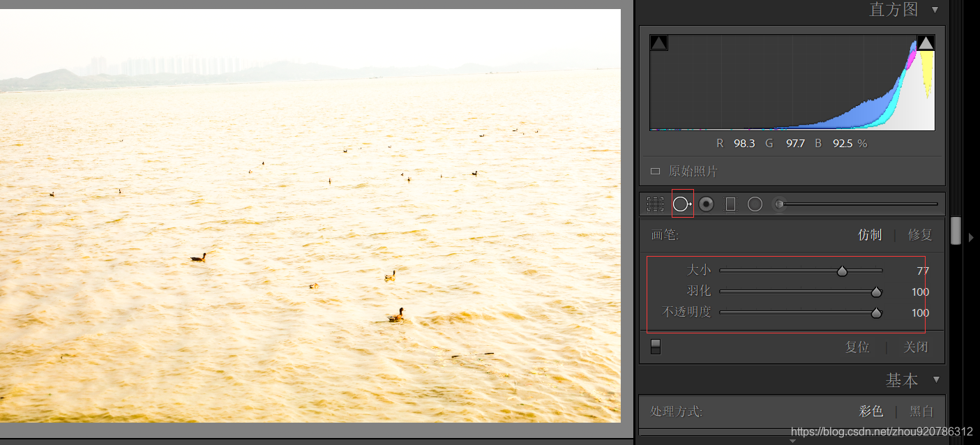The height and width of the screenshot is (445, 980).
Task: Select the Radial Filter tool
Action: coord(755,204)
